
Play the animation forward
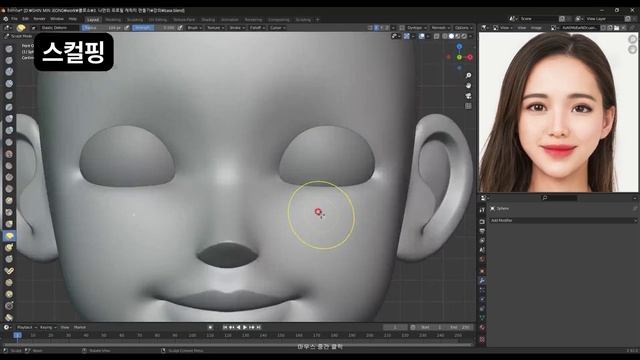pos(245,327)
